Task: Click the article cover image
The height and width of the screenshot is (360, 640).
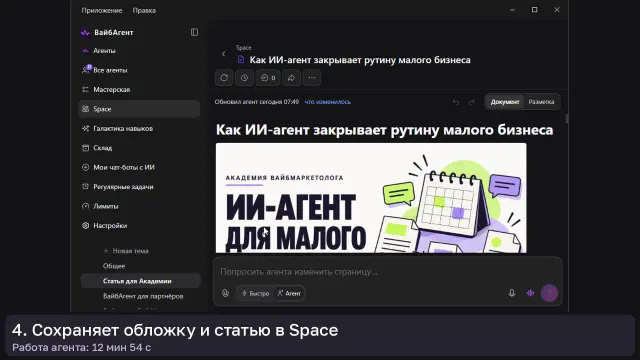Action: [371, 198]
